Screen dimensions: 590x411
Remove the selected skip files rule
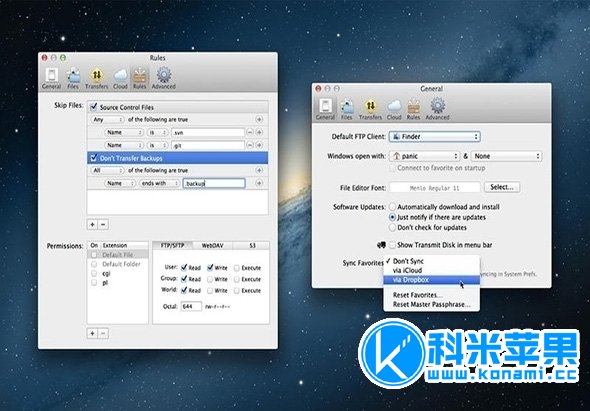103,224
